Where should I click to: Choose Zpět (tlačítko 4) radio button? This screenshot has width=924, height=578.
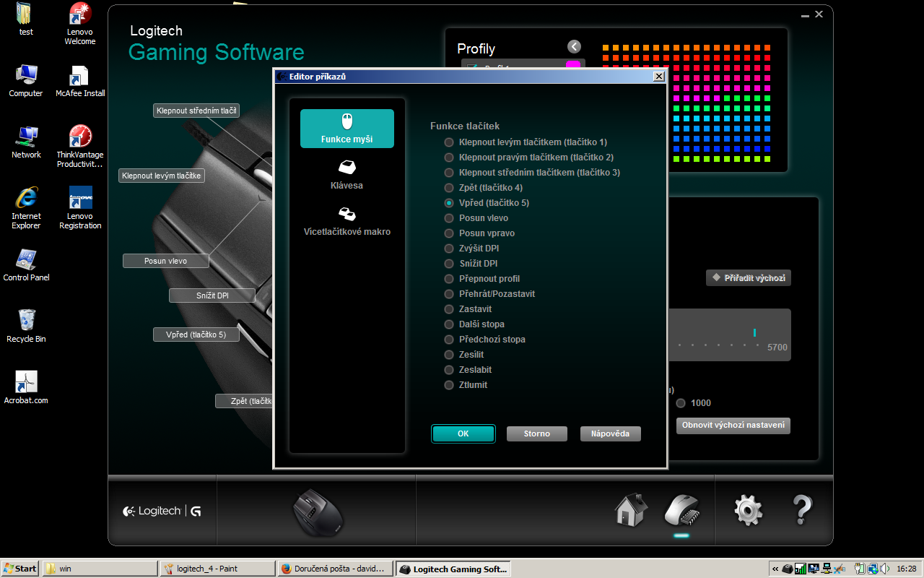[484, 188]
